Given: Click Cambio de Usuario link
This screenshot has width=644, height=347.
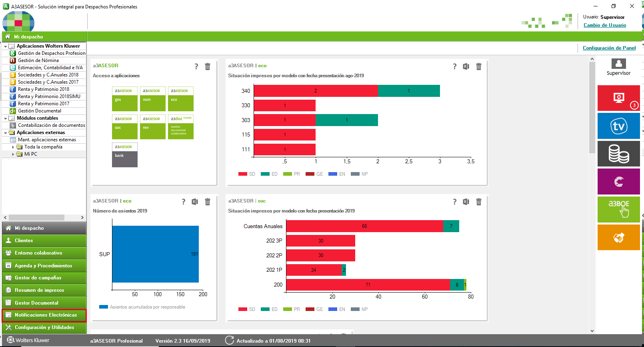Looking at the screenshot, I should [x=605, y=25].
